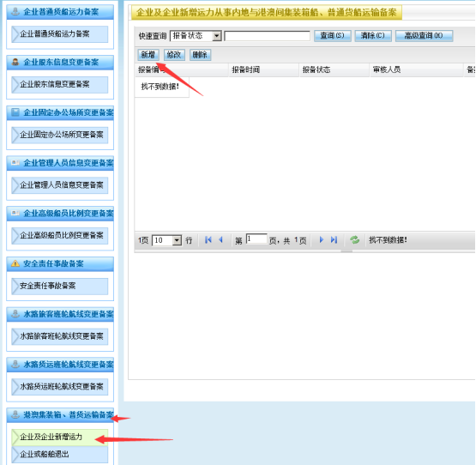
Task: Open 高级查询 advanced search
Action: (424, 36)
